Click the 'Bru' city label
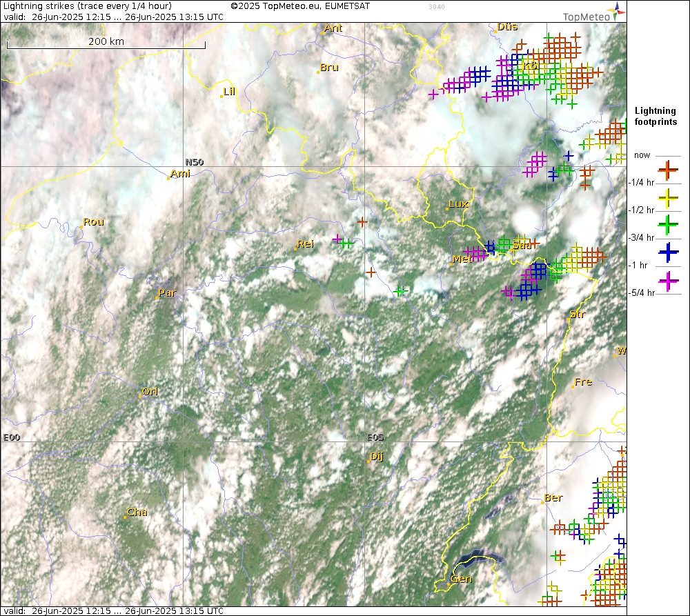690x616 pixels. click(x=328, y=68)
